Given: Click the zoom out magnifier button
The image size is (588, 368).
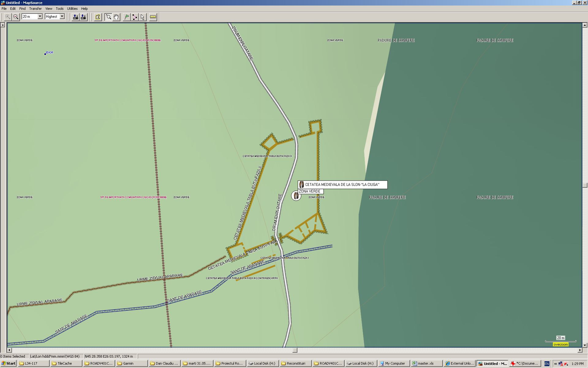Looking at the screenshot, I should click(16, 17).
